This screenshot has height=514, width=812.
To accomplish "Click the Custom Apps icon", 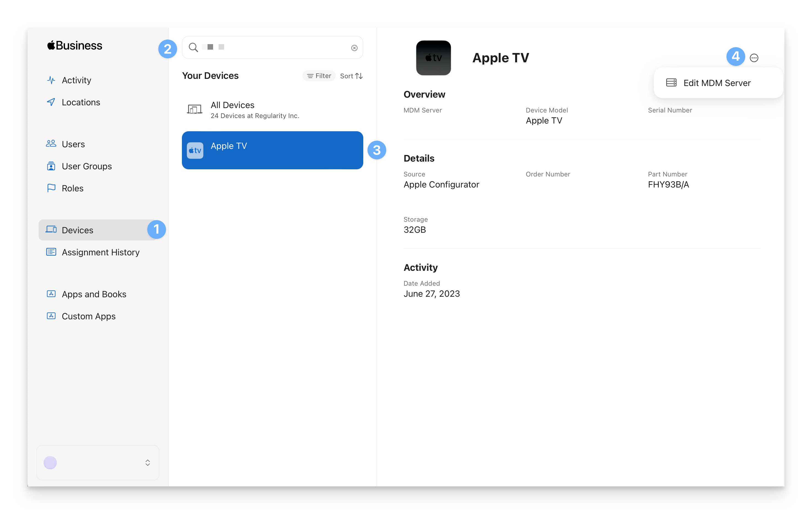I will click(51, 316).
